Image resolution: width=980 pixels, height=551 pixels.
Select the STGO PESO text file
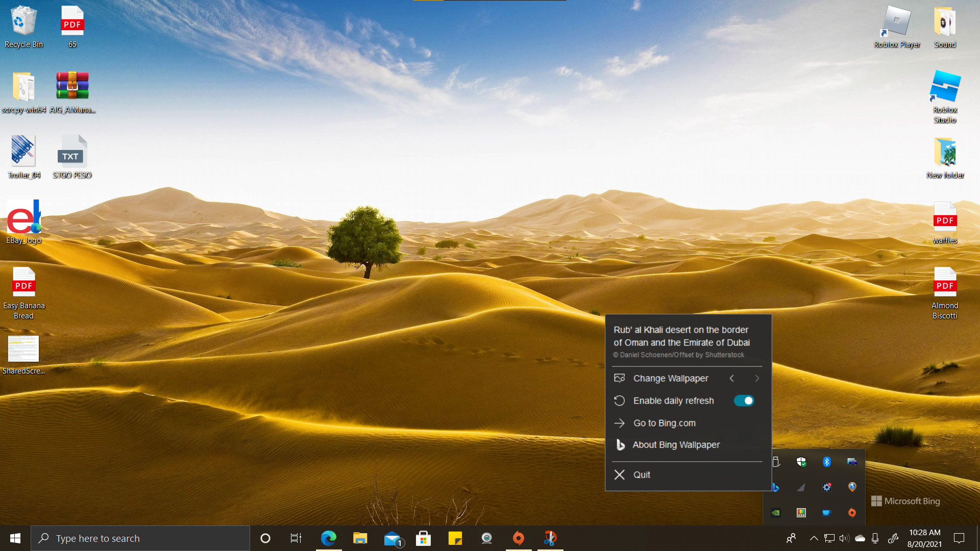coord(72,157)
